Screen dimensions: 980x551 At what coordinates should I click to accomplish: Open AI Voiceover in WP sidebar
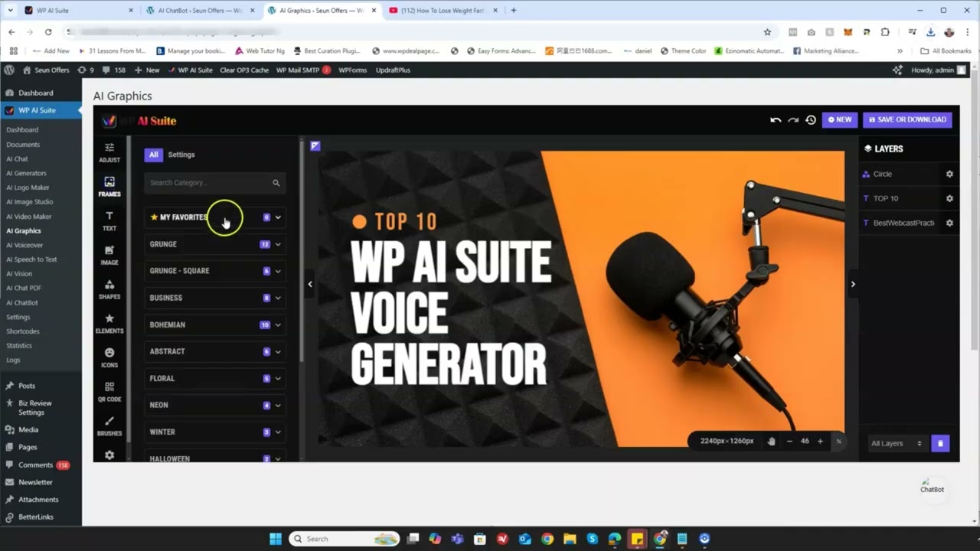[x=24, y=245]
